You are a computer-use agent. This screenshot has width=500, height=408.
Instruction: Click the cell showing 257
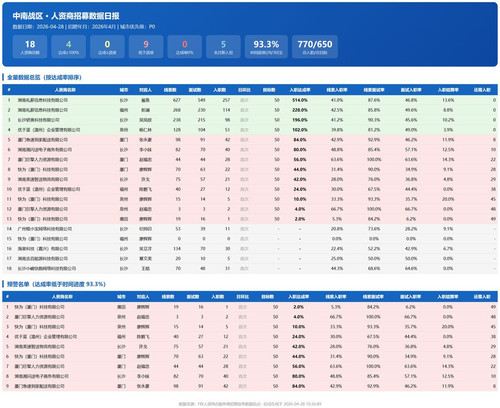(226, 100)
